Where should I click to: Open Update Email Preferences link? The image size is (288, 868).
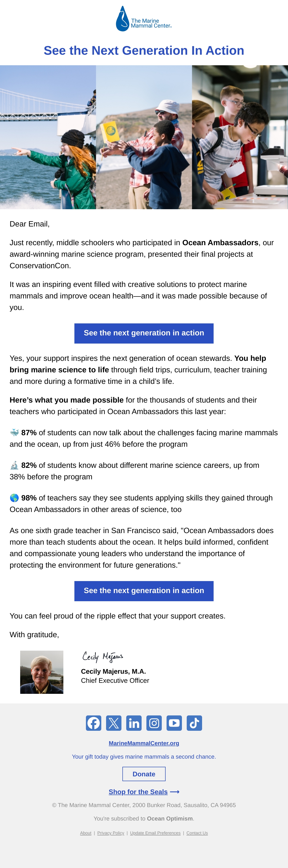pos(155,833)
